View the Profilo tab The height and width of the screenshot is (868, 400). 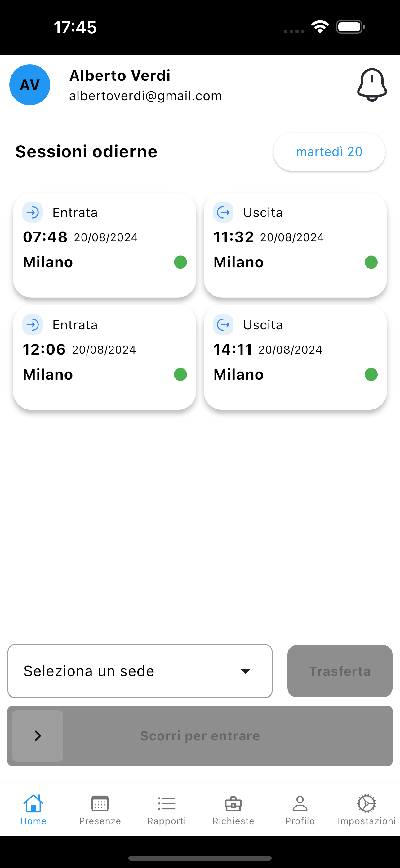pos(300,809)
